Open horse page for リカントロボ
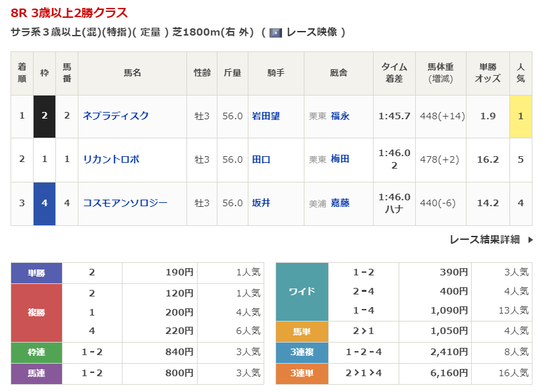 (111, 159)
